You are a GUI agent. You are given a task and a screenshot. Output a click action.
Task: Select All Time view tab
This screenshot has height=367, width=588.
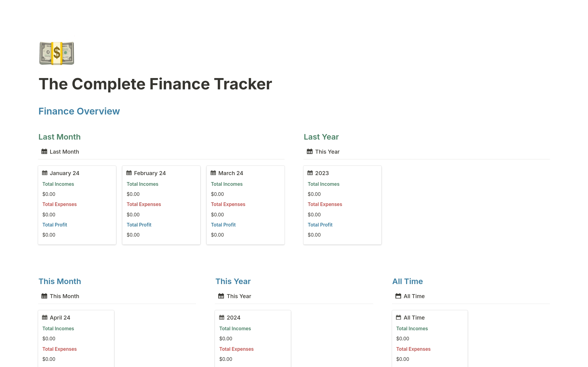click(x=410, y=296)
